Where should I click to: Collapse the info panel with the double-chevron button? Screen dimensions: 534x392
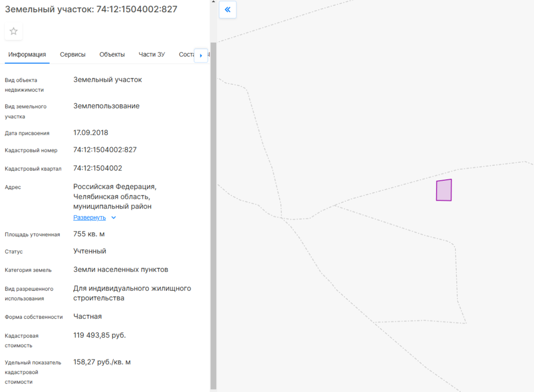click(x=227, y=10)
